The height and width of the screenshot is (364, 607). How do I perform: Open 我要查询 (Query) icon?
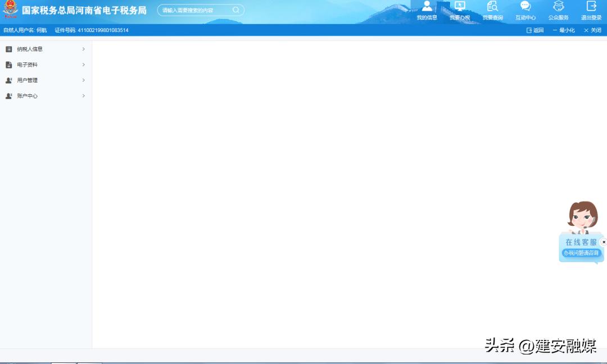coord(492,10)
